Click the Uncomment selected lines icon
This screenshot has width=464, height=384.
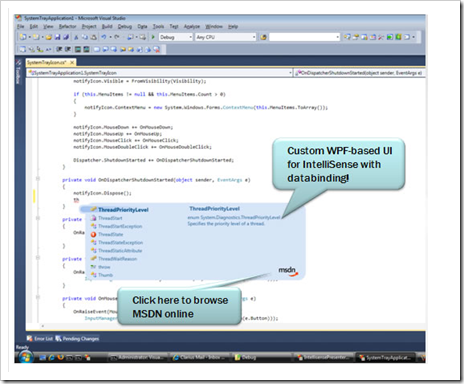coord(86,49)
